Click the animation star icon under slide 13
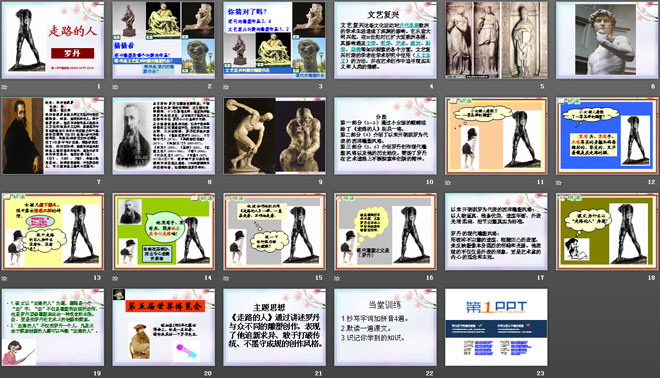This screenshot has width=660, height=378. pos(5,278)
